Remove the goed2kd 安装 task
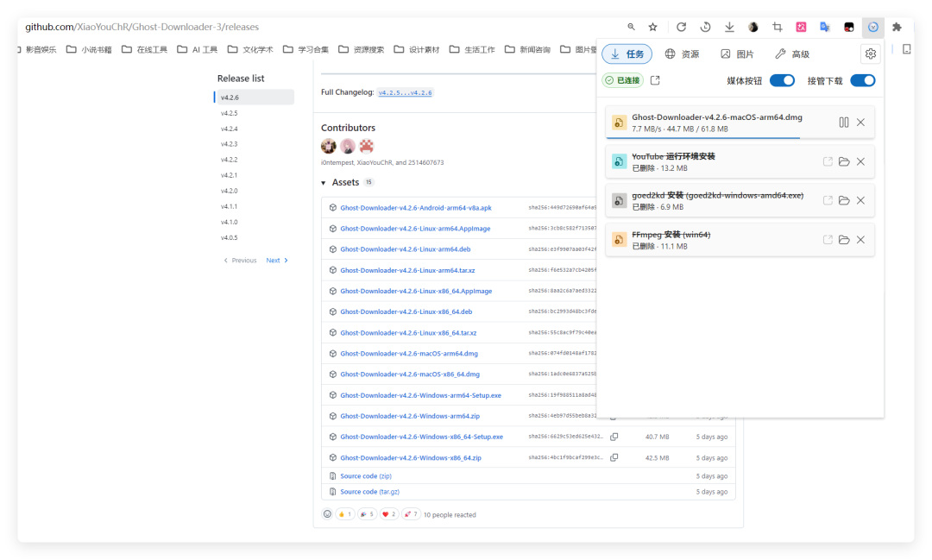 [860, 201]
